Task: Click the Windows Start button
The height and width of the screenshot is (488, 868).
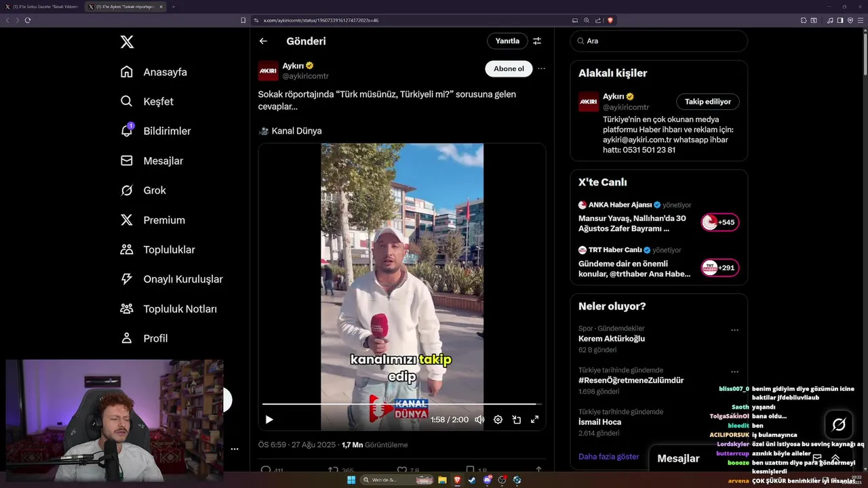Action: point(351,480)
